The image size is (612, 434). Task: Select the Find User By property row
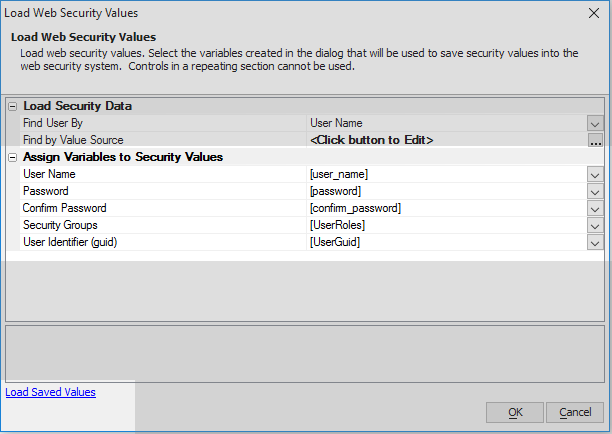[311, 123]
